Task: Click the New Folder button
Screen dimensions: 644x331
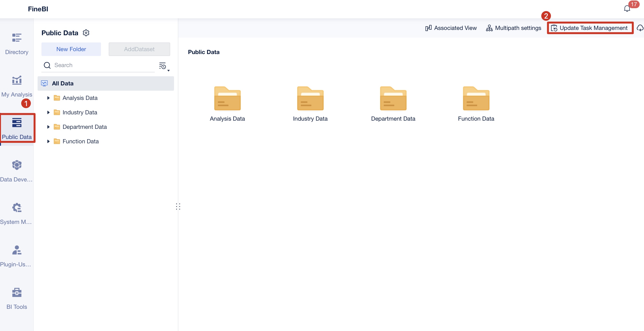Action: (x=71, y=49)
